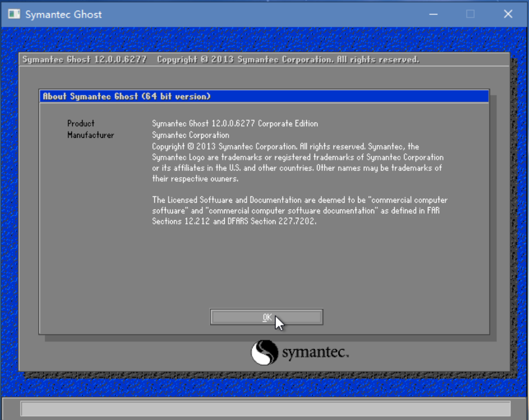Screen dimensions: 529x420
Task: Click the Ghost header copyright banner text
Action: [221, 60]
